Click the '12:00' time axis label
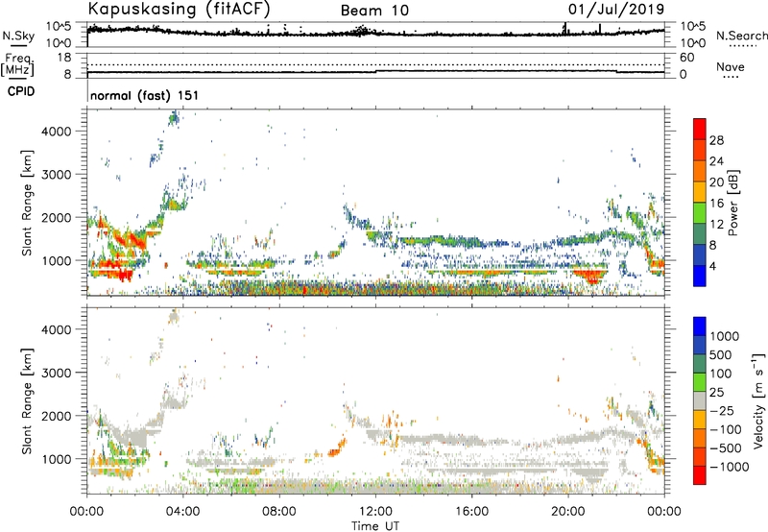This screenshot has width=768, height=532. tap(375, 512)
